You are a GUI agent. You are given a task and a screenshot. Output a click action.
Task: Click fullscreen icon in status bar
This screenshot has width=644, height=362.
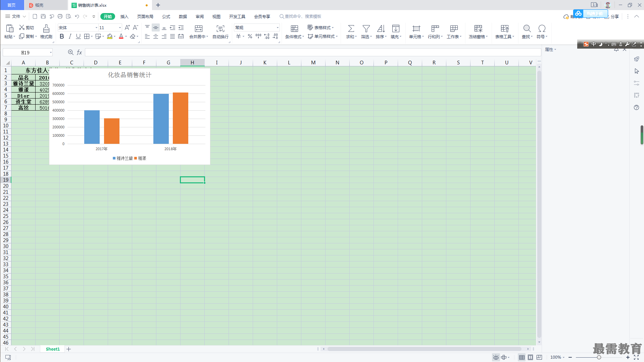click(636, 357)
